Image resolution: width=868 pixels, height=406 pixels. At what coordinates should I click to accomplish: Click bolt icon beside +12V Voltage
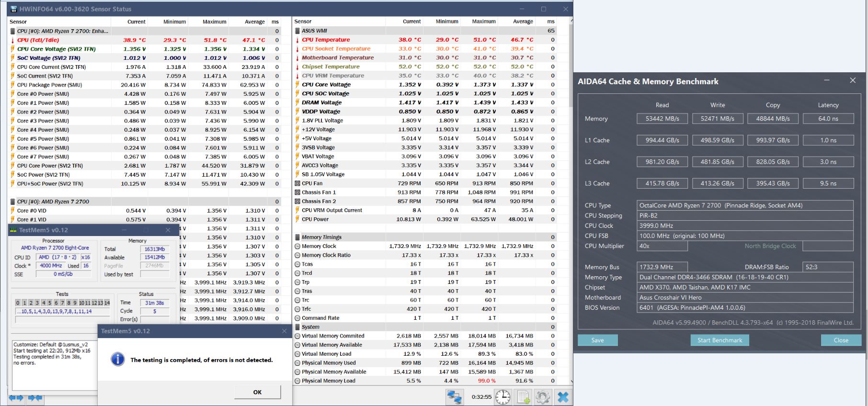(x=297, y=129)
